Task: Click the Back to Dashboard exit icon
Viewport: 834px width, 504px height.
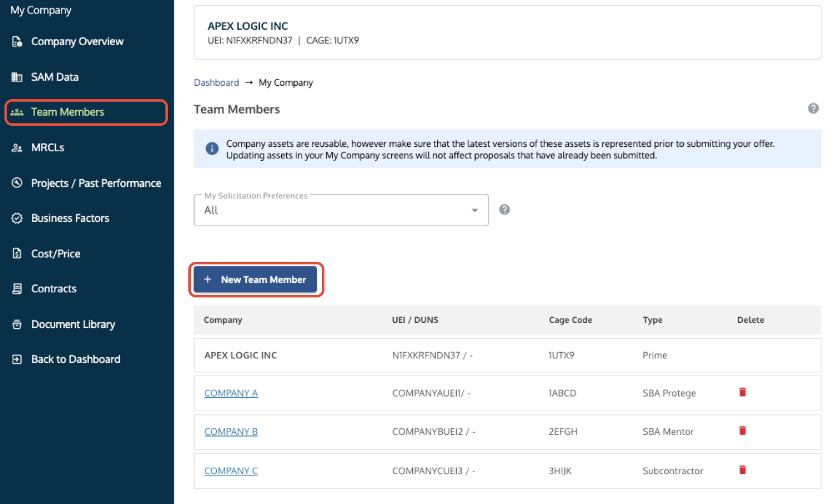Action: tap(17, 359)
